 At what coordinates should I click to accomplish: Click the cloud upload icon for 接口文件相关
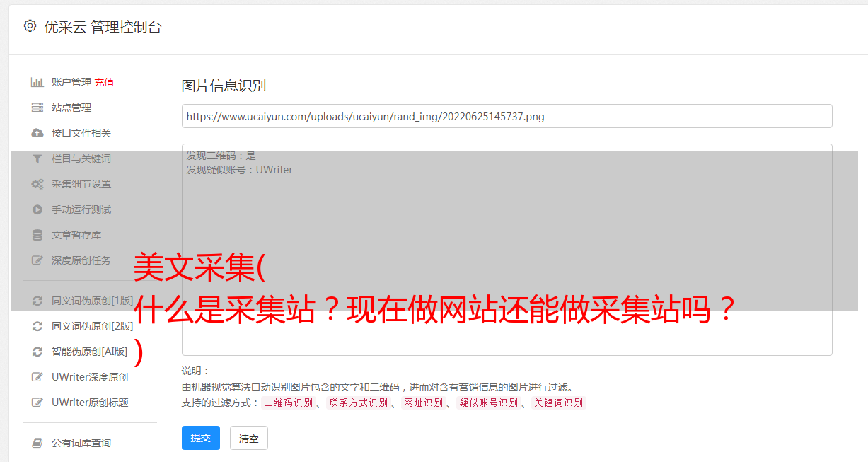point(37,133)
